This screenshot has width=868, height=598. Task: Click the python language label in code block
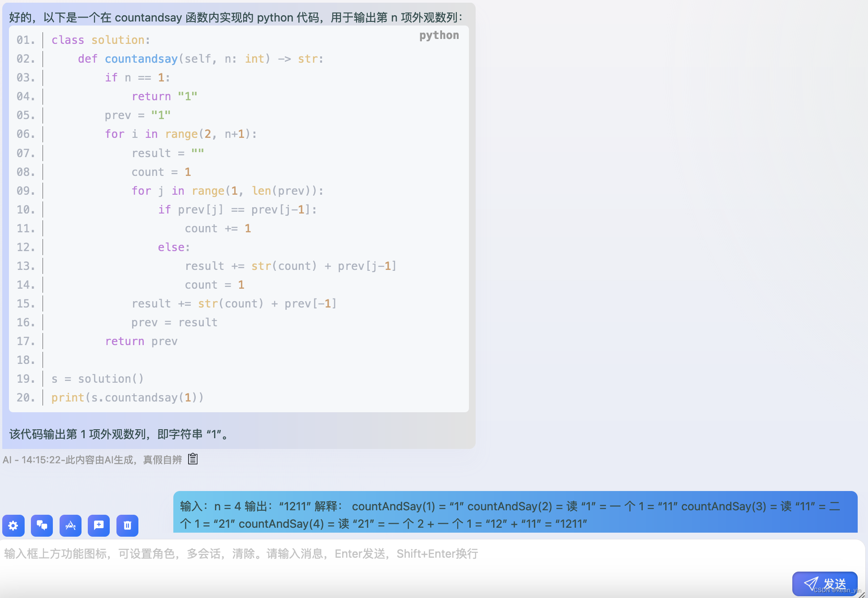[x=439, y=35]
